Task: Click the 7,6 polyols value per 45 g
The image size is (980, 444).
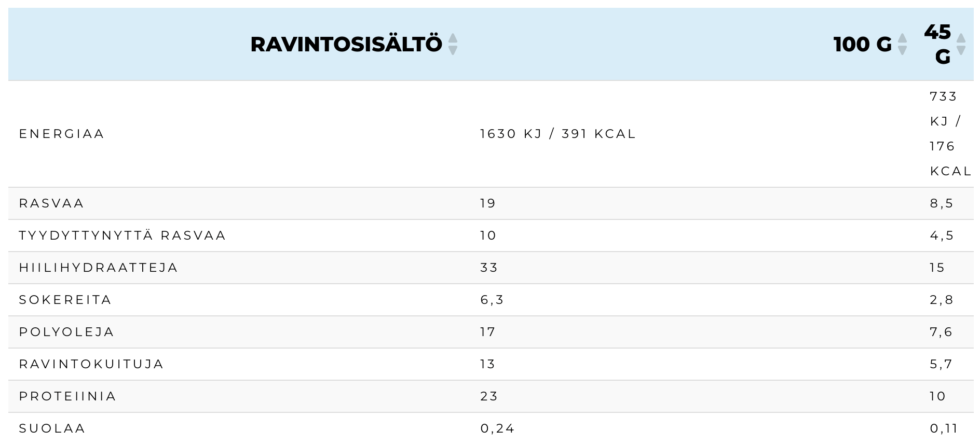Action: pyautogui.click(x=941, y=332)
